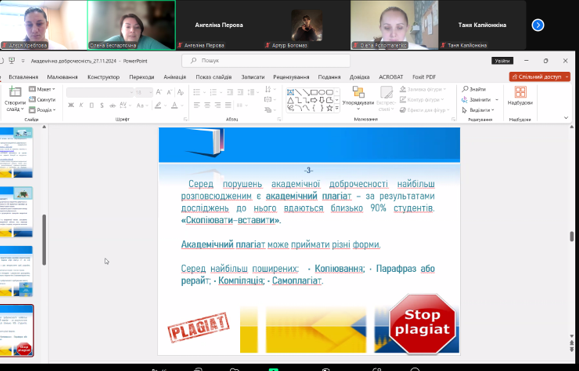Switch to the Transitions (Переходи) tab
The height and width of the screenshot is (371, 579).
point(141,77)
